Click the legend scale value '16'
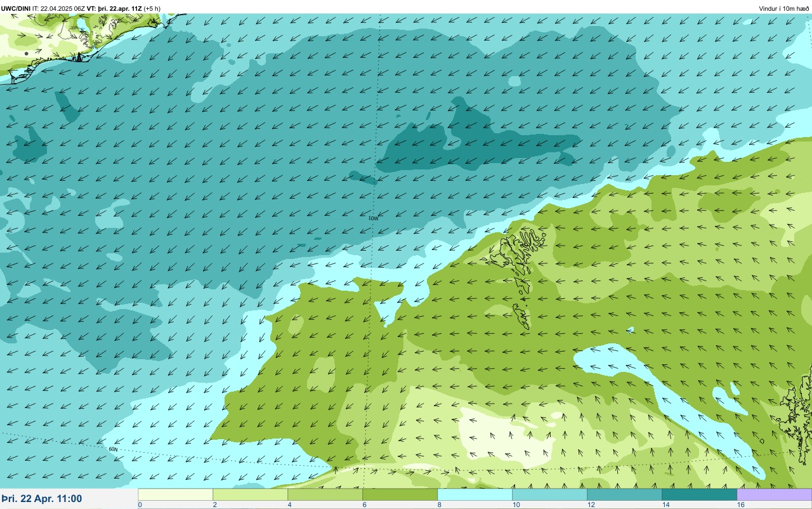812x509 pixels. (740, 505)
